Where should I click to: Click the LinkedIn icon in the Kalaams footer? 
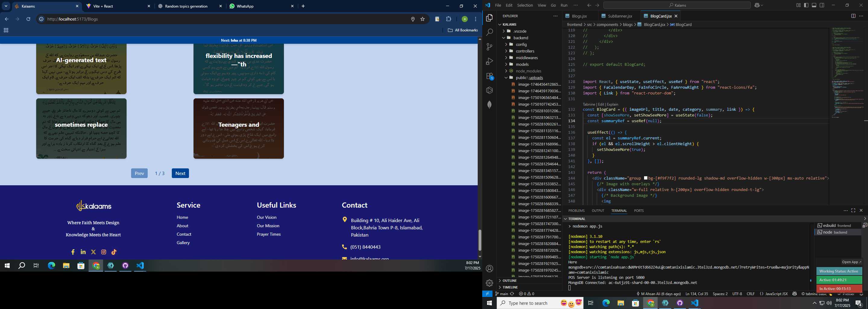pyautogui.click(x=83, y=252)
